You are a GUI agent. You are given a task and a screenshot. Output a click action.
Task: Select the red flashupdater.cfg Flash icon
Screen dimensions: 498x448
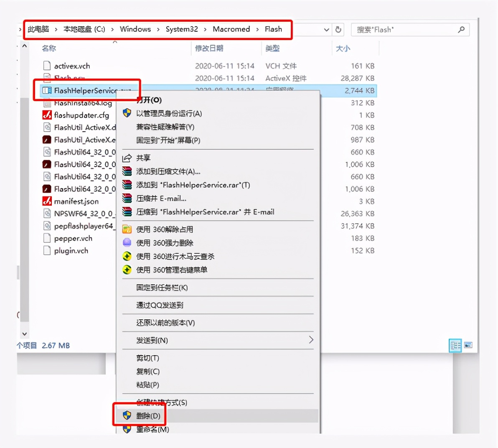click(x=47, y=115)
